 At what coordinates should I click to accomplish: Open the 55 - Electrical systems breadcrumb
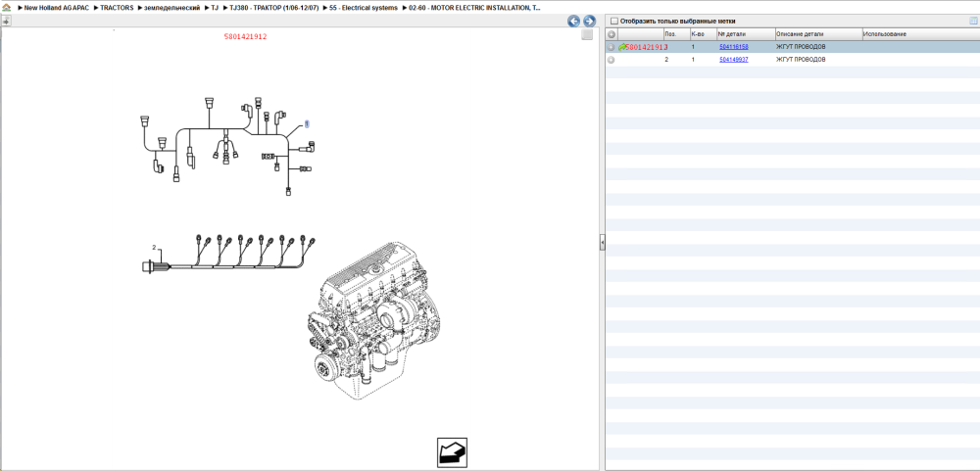pos(364,8)
